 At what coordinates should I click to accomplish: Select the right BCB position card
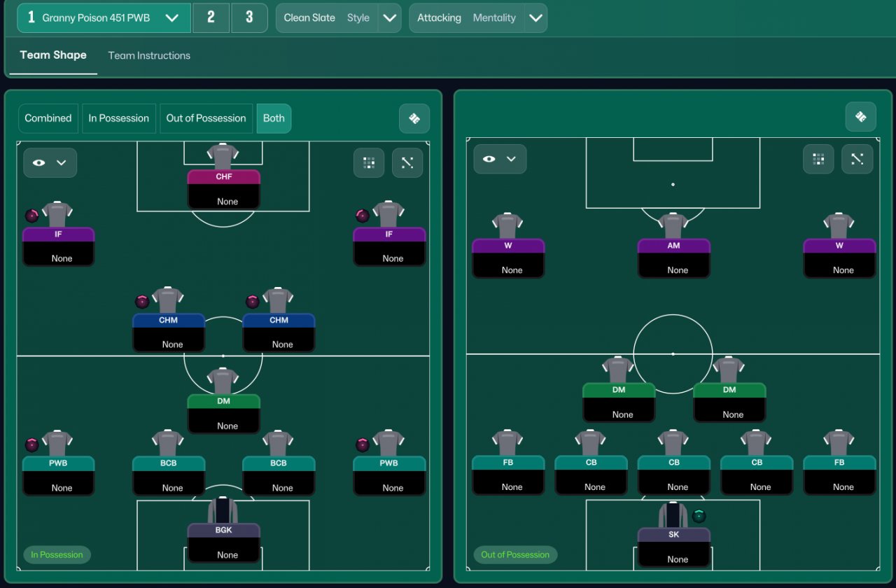(x=279, y=476)
